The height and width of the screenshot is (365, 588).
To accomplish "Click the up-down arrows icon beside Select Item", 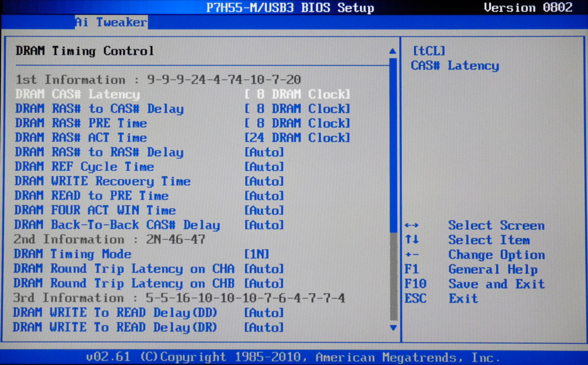I will 412,240.
